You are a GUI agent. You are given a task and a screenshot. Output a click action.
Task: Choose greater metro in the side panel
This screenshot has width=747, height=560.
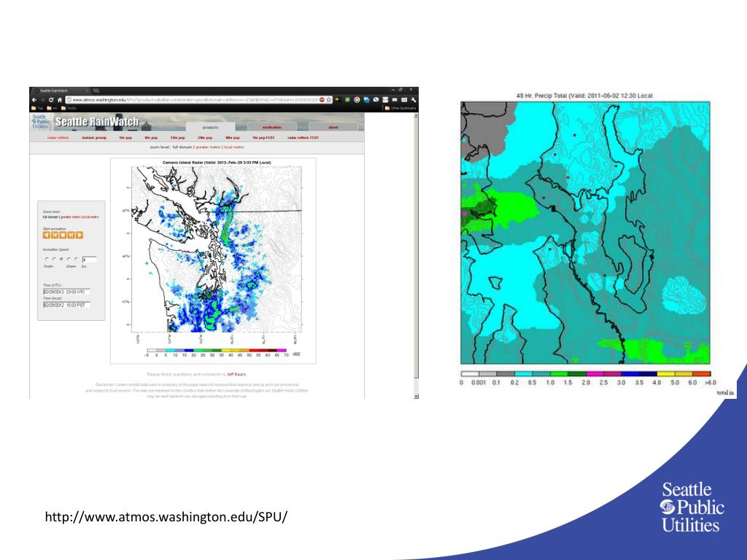click(70, 217)
